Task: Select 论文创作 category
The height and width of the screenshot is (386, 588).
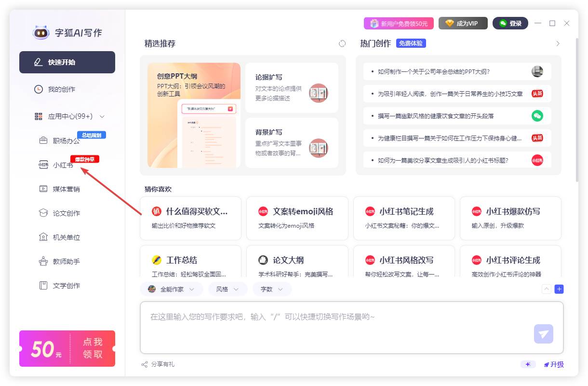Action: (67, 213)
